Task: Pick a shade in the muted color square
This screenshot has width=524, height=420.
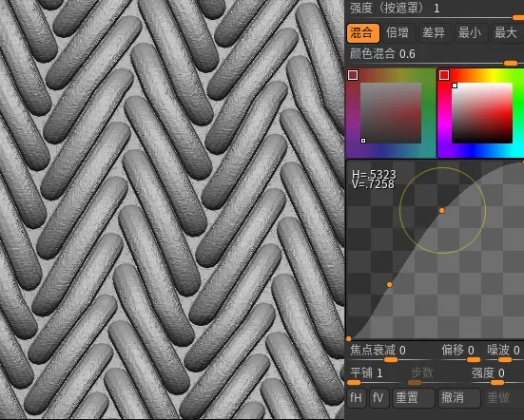Action: coord(391,113)
